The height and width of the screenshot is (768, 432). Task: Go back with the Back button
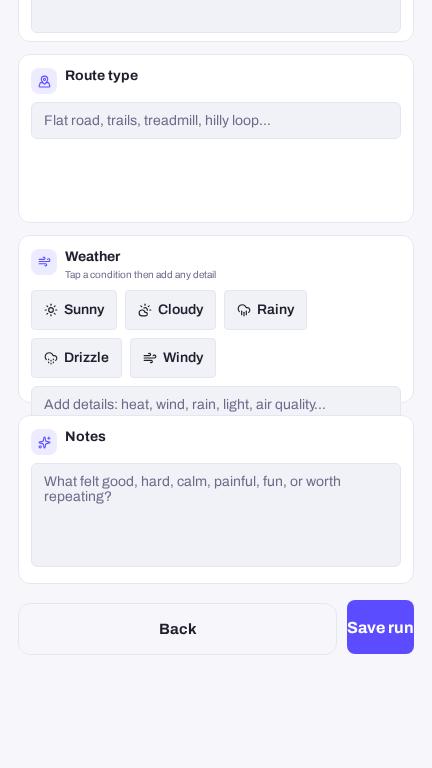177,629
